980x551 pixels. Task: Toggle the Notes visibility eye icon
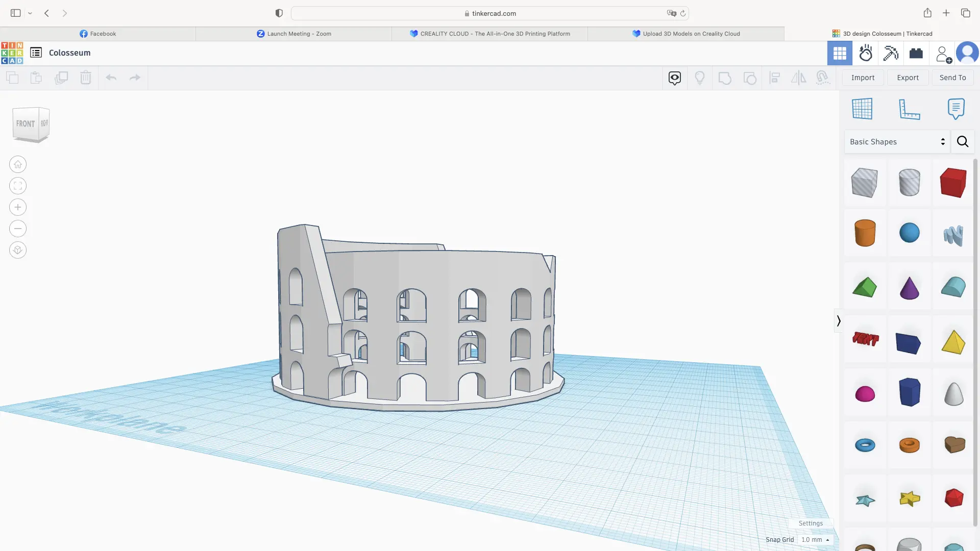(675, 78)
